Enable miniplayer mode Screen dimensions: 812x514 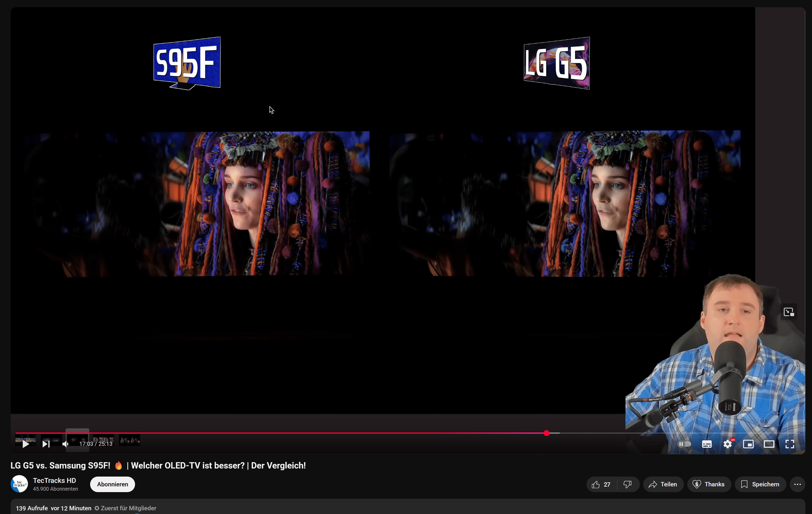[748, 444]
